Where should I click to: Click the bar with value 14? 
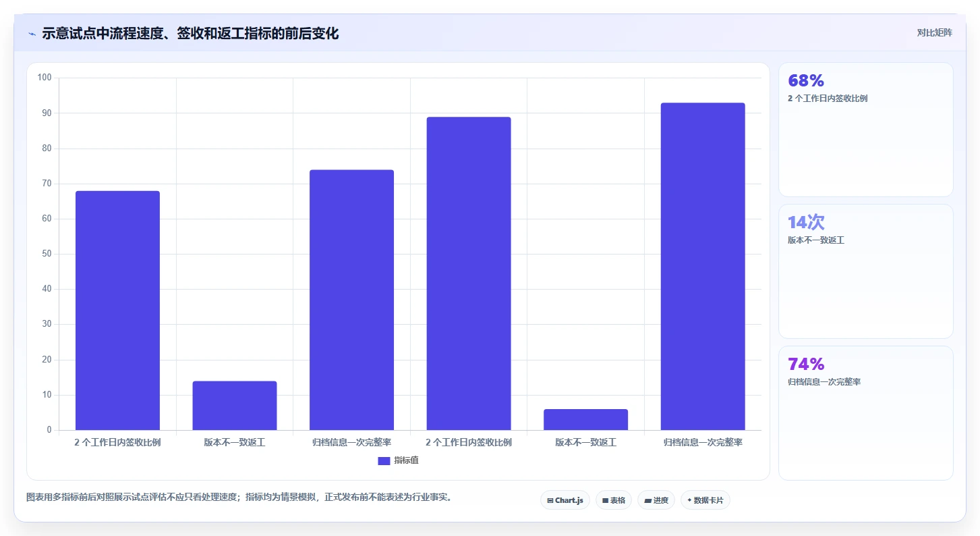235,406
